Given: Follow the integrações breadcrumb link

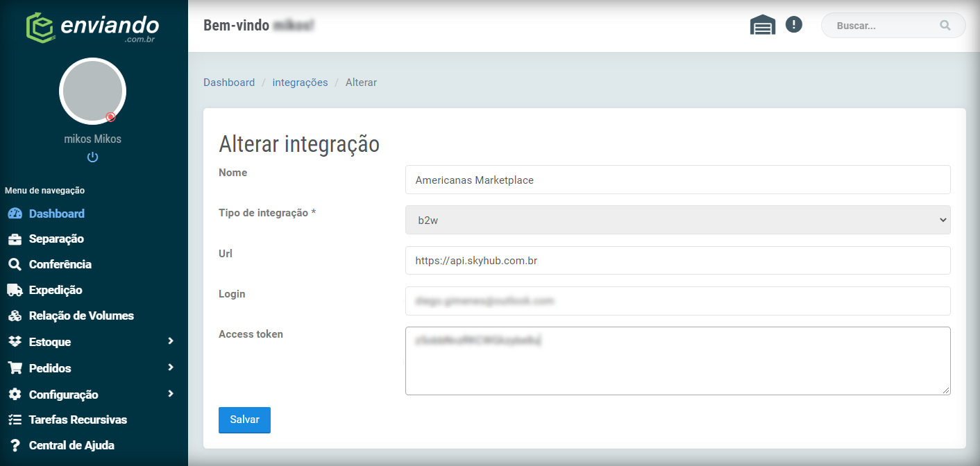Looking at the screenshot, I should pyautogui.click(x=300, y=82).
